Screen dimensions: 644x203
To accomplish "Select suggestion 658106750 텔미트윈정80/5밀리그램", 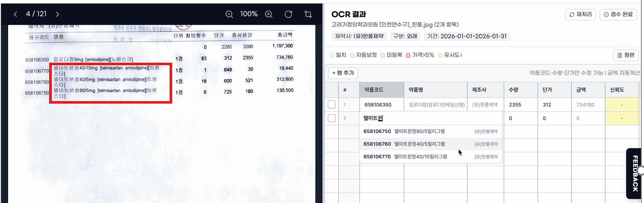I will (x=431, y=131).
